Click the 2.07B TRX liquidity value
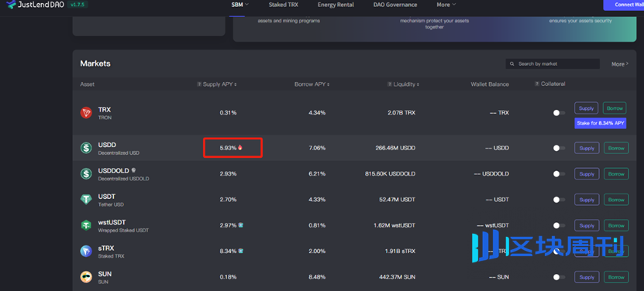The height and width of the screenshot is (291, 644). (x=401, y=112)
